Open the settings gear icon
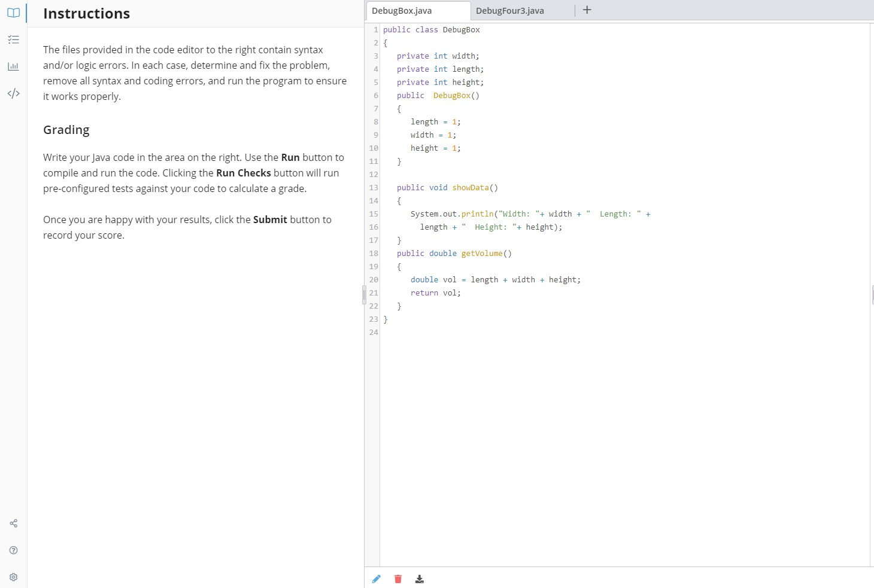This screenshot has height=588, width=874. [13, 577]
